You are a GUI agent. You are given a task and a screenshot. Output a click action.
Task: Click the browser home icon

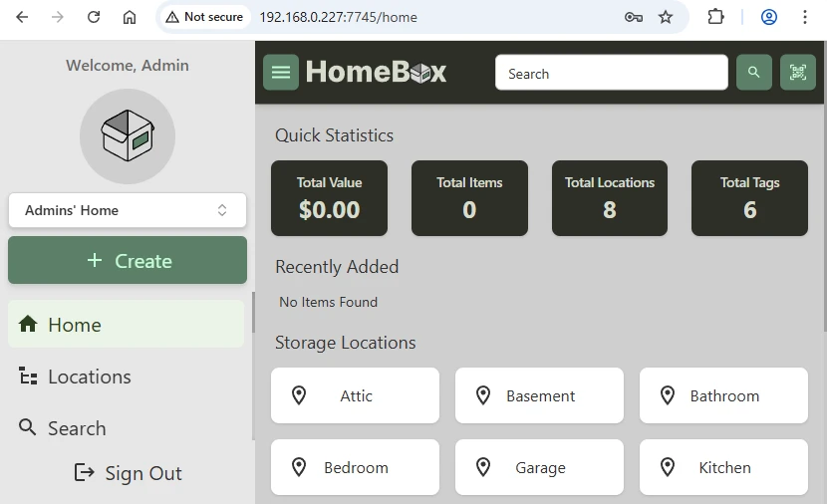click(x=130, y=17)
